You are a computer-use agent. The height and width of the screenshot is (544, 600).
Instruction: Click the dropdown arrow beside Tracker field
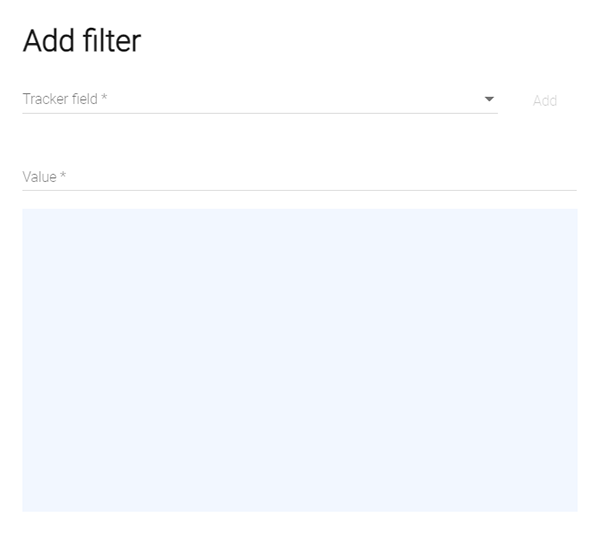[489, 99]
